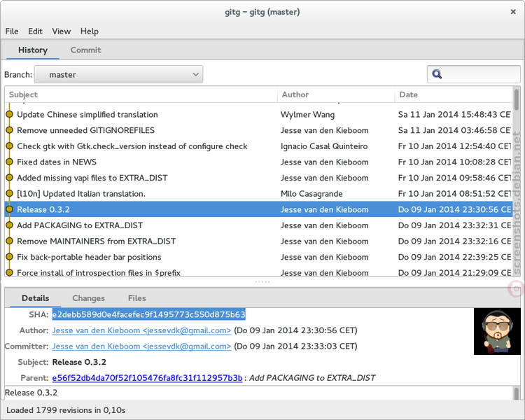Select 'Update Chinese simplified translation' commit
525x420 pixels.
pos(258,115)
